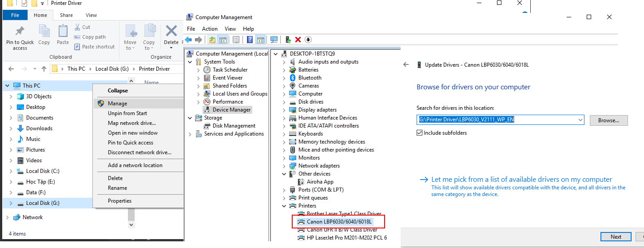Click the Scan for hardware changes monitor icon
The height and width of the screenshot is (248, 644).
tap(274, 40)
